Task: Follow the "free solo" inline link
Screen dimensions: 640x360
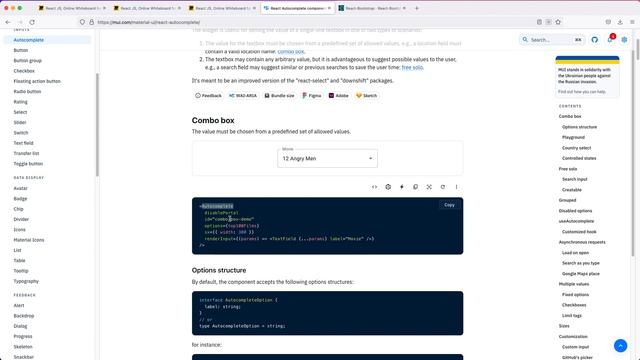Action: coord(412,67)
